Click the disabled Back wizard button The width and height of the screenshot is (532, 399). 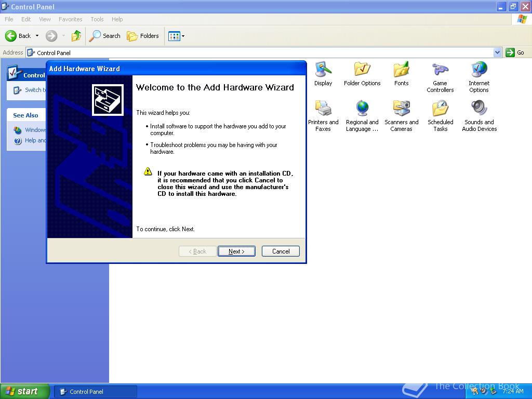click(197, 251)
